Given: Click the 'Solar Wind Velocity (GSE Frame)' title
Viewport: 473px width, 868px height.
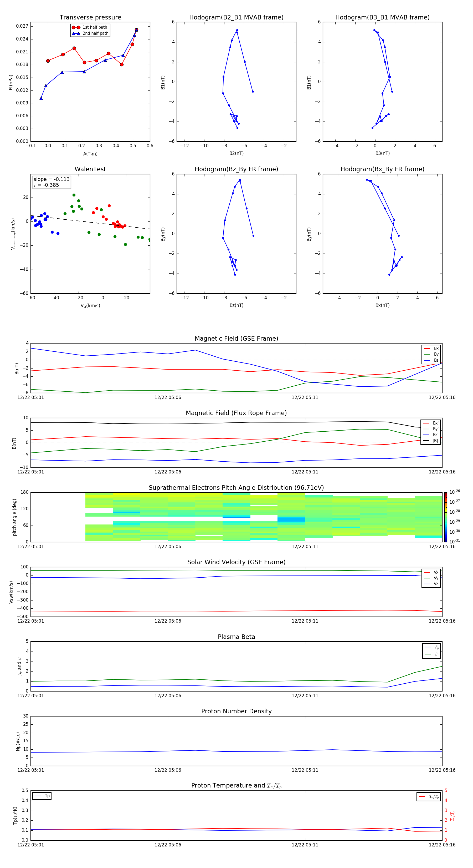Looking at the screenshot, I should [x=236, y=562].
